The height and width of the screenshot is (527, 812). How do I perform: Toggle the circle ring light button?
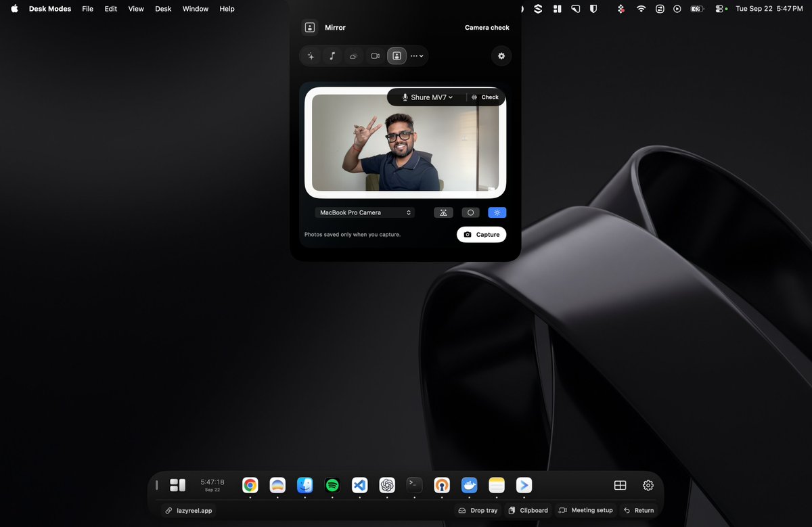(470, 212)
